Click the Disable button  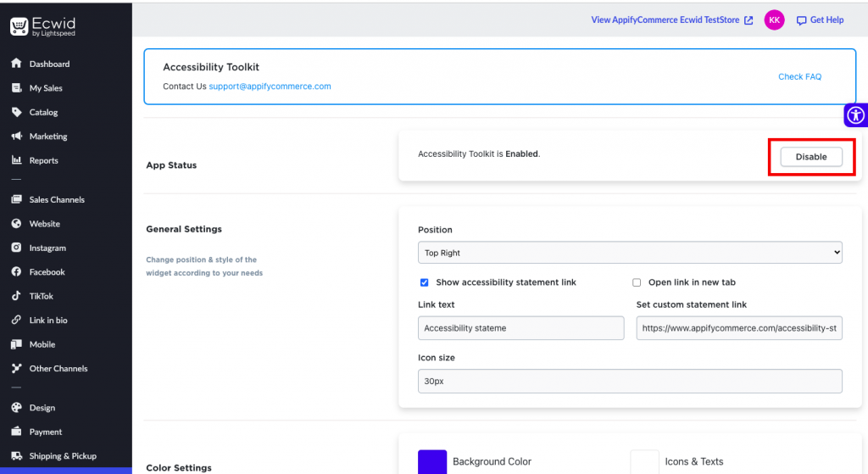click(811, 157)
